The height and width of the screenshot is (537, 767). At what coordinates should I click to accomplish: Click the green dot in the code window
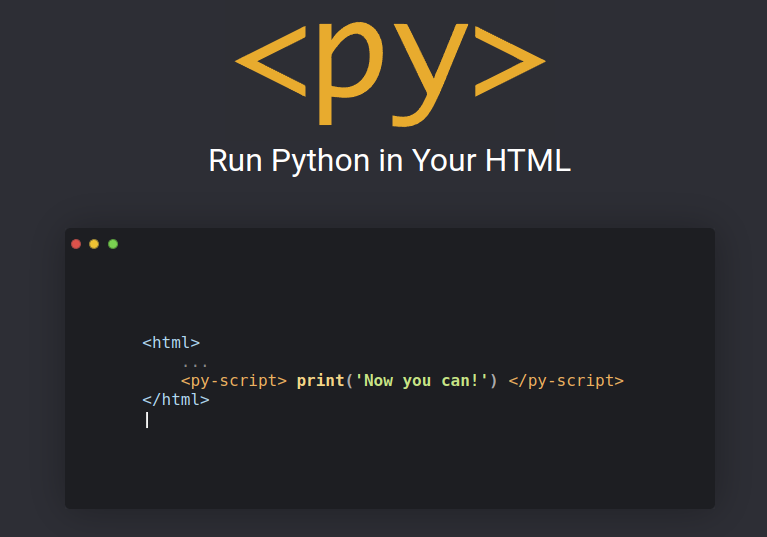click(113, 244)
